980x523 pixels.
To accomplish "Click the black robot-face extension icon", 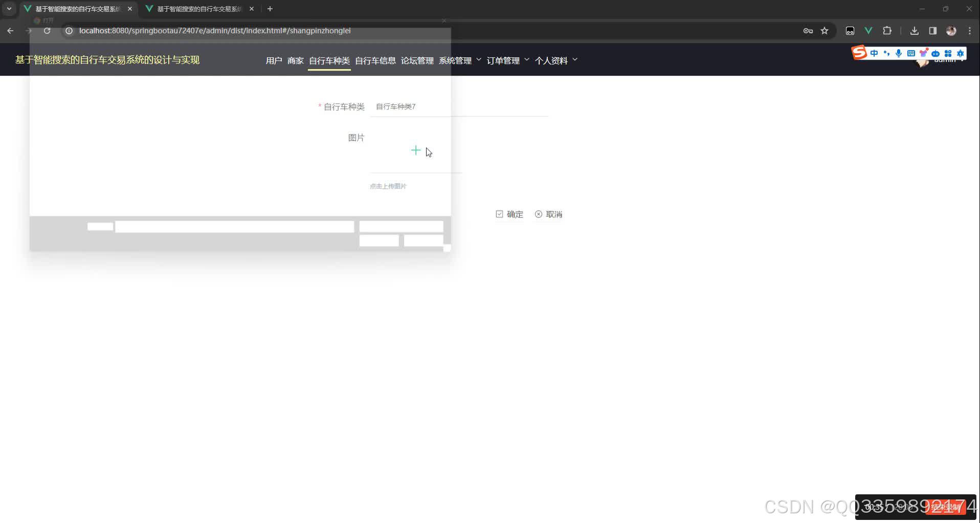I will tap(850, 31).
